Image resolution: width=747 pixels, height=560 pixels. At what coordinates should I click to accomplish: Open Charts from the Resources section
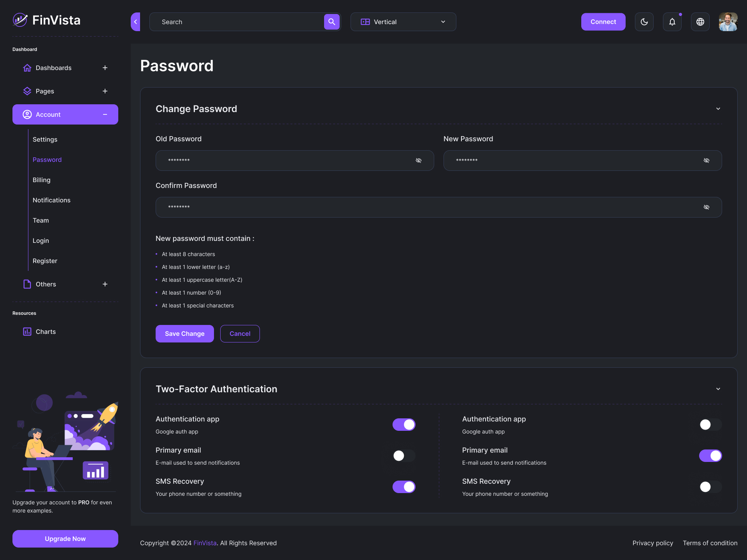pos(46,331)
